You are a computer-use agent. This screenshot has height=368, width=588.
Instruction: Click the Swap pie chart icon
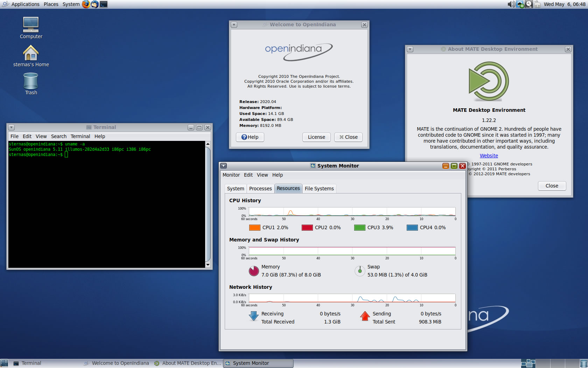coord(360,271)
